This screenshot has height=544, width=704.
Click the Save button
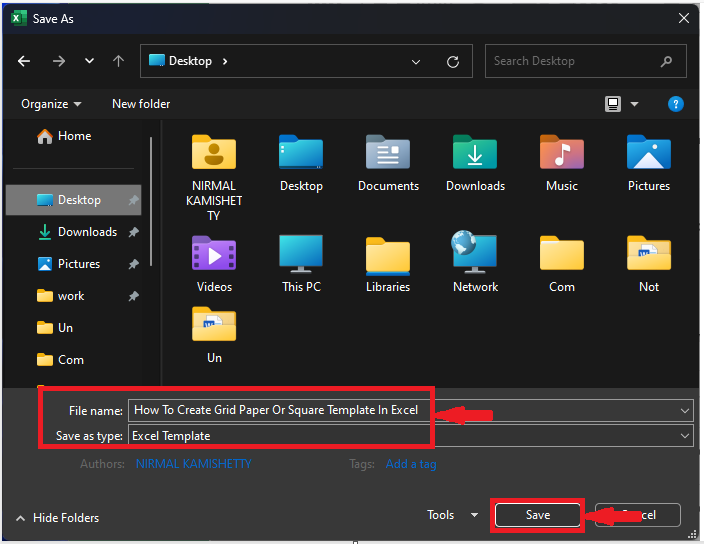[x=537, y=515]
